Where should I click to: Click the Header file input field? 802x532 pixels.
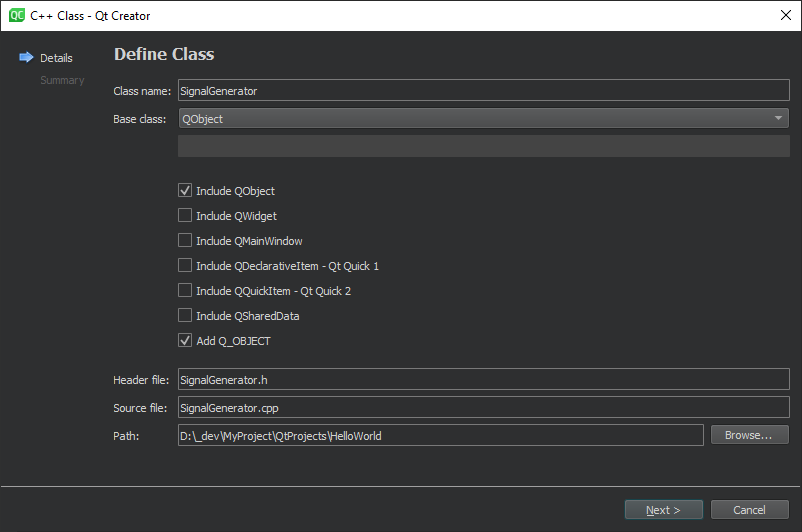(x=483, y=380)
